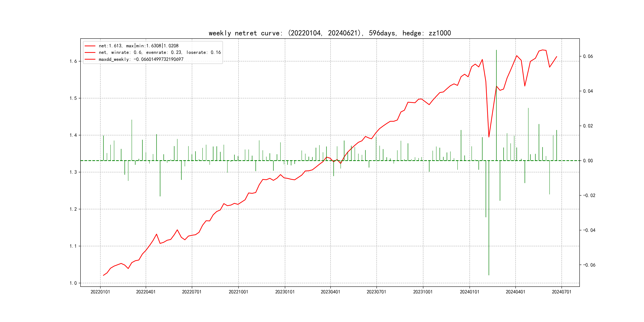The width and height of the screenshot is (644, 322).
Task: Click the red swatch beside maxdd_weekly legend
Action: (x=90, y=59)
